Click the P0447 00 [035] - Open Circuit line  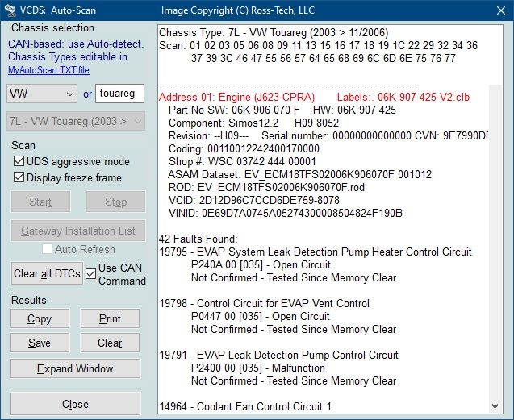(261, 316)
